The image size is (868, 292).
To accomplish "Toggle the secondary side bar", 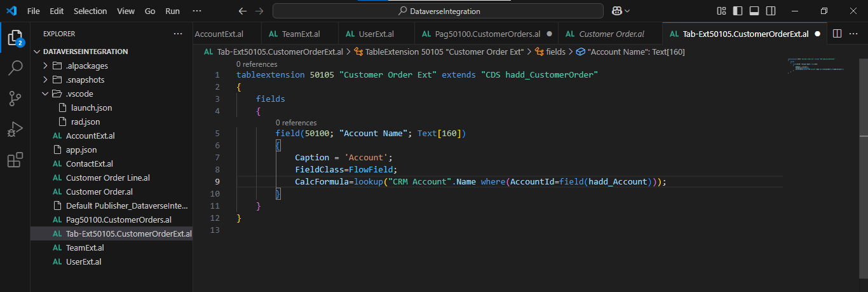I will coord(771,11).
